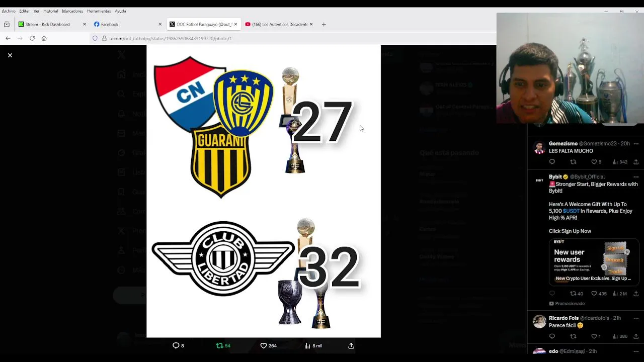This screenshot has height=362, width=644.
Task: Repost the Bybit ad showing 40
Action: tap(577, 294)
